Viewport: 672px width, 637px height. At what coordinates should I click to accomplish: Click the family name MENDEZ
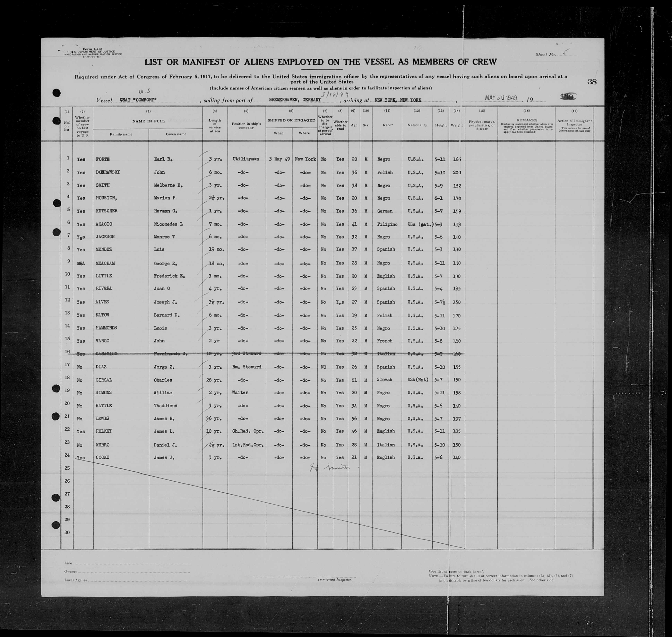coord(104,249)
